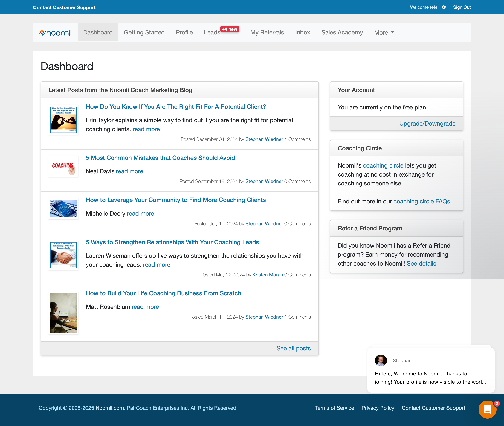Click coaching circle link
Screen dimensions: 504x426
383,165
